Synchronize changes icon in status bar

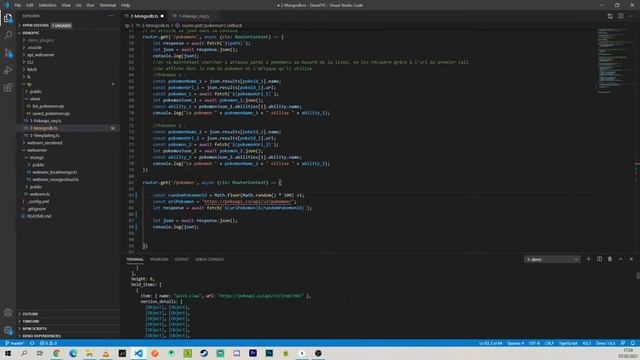(x=32, y=343)
